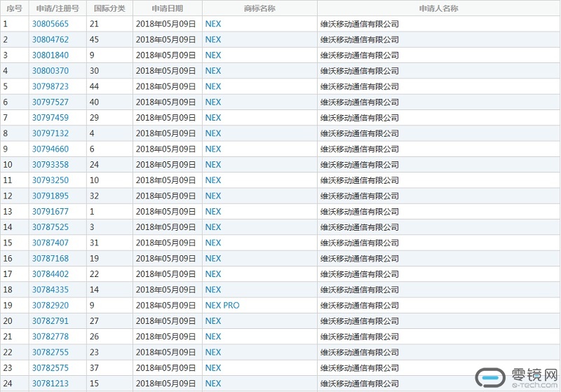This screenshot has width=561, height=392.
Task: Open application number 30784335
Action: coord(50,290)
